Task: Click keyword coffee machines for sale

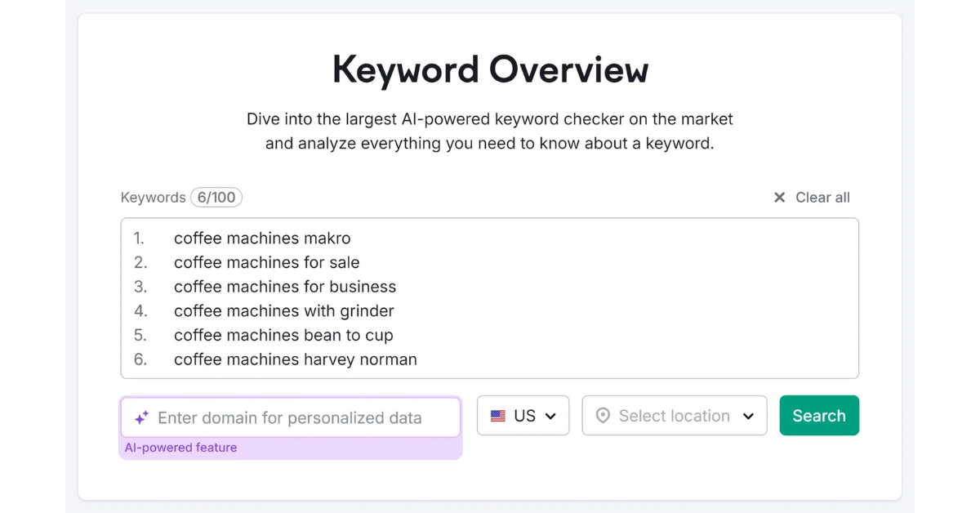Action: tap(267, 262)
